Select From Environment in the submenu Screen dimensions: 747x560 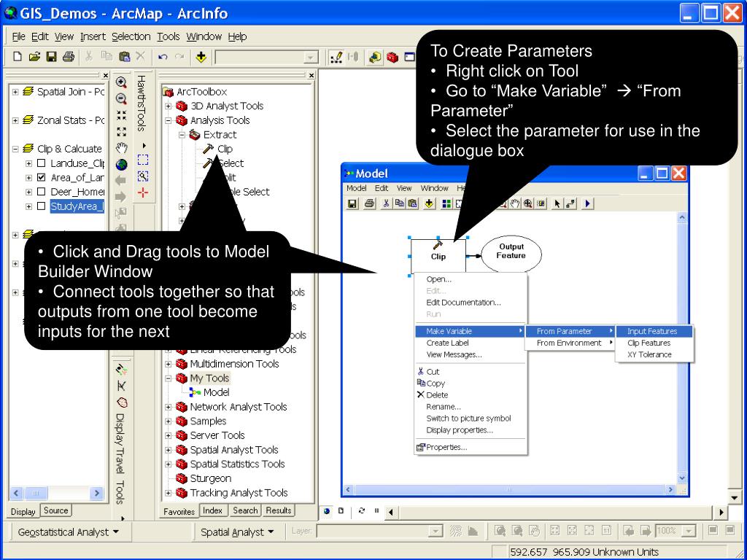[x=570, y=343]
